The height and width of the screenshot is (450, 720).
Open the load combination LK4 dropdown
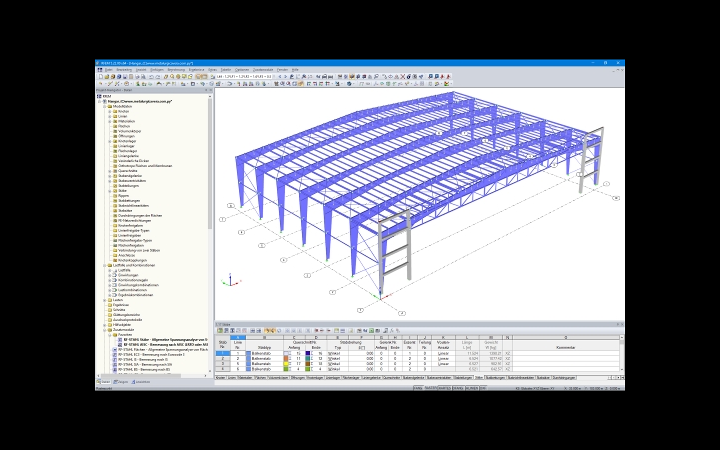click(x=273, y=77)
